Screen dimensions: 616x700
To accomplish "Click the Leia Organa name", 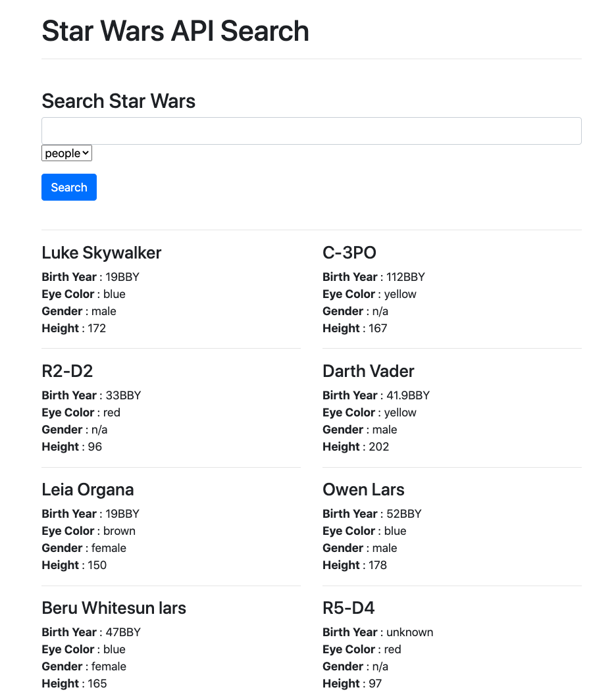I will (88, 489).
